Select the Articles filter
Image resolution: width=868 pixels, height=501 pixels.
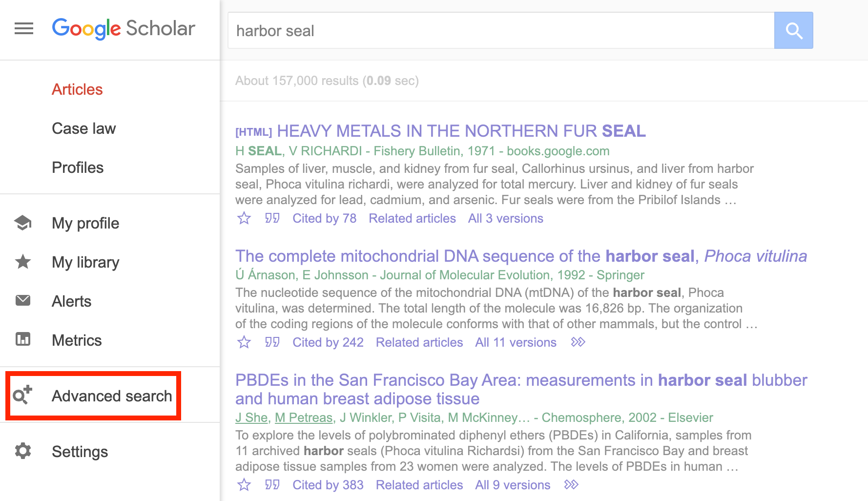[x=77, y=89]
